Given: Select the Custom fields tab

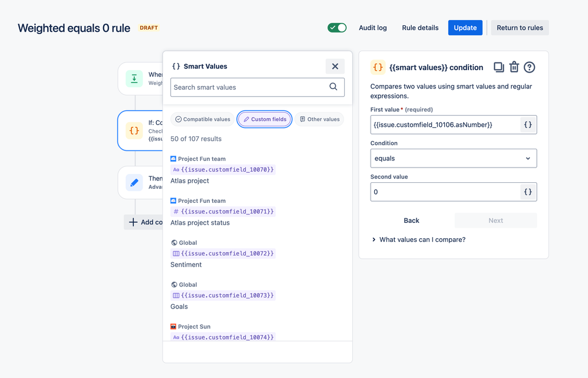Looking at the screenshot, I should pos(265,119).
